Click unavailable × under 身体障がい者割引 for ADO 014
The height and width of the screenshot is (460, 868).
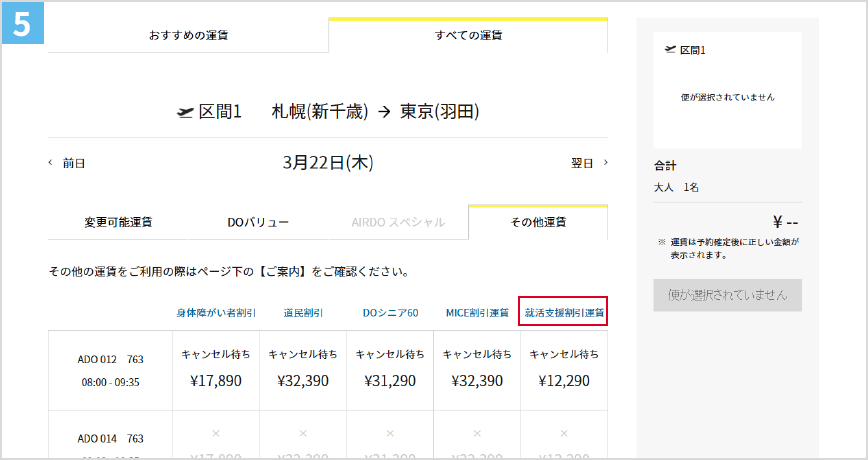pyautogui.click(x=216, y=433)
